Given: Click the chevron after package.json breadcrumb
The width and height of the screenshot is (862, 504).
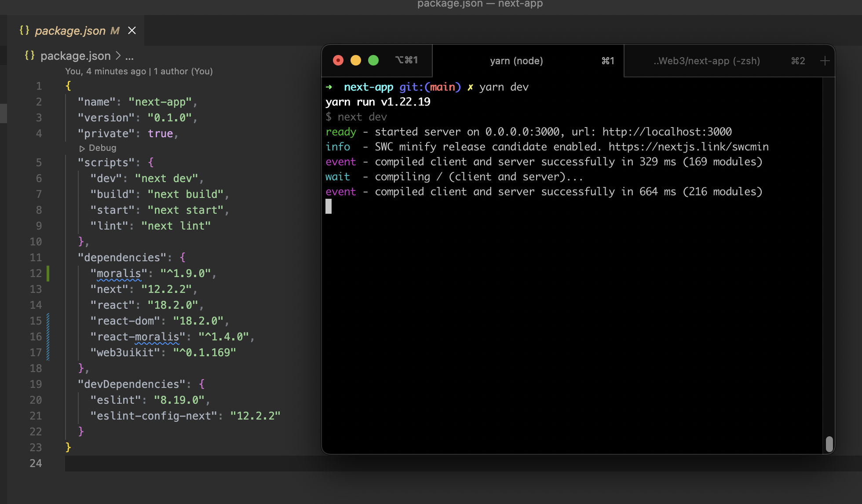Looking at the screenshot, I should [117, 56].
